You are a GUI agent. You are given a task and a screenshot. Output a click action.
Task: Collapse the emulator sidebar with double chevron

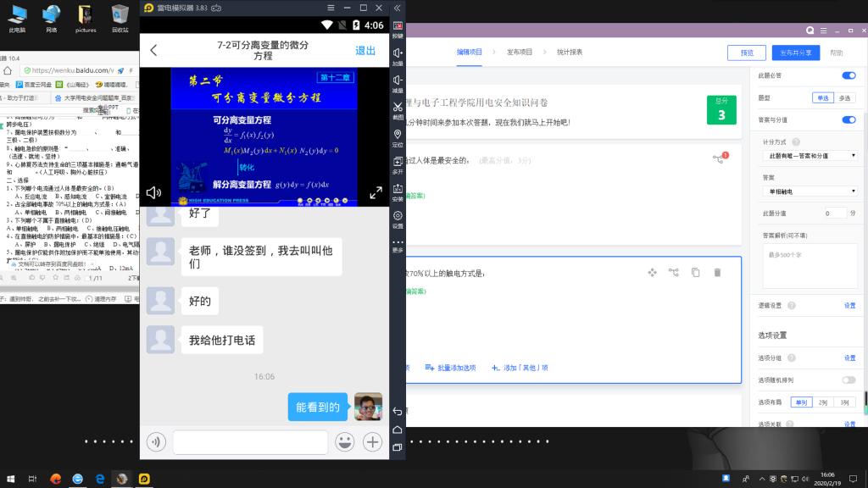point(398,8)
